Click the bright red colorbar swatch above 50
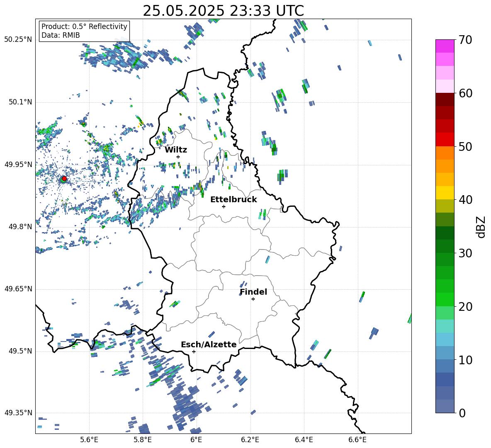The height and width of the screenshot is (448, 491). point(445,140)
